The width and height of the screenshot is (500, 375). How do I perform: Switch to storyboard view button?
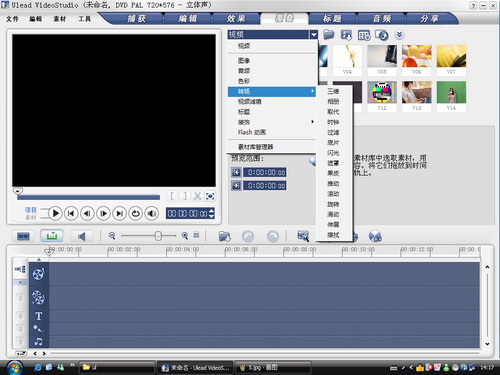(23, 236)
